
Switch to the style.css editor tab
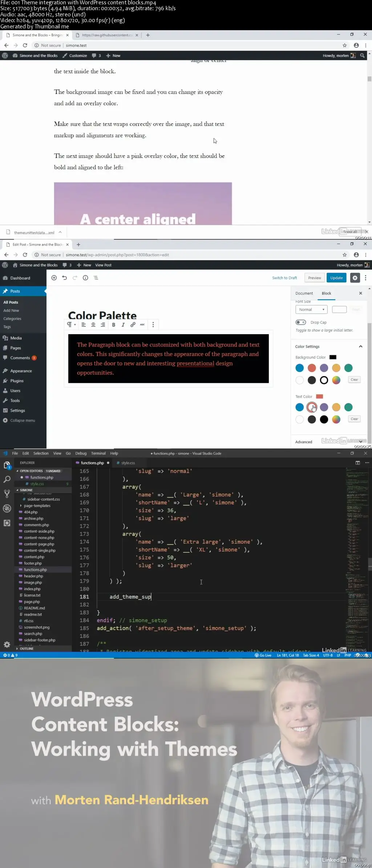[128, 463]
